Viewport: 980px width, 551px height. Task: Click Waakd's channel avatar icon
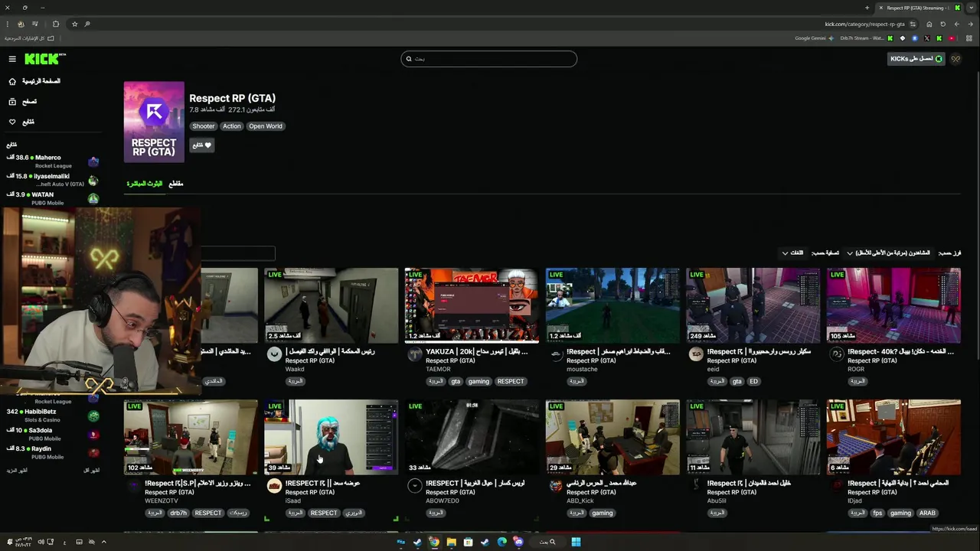[274, 354]
